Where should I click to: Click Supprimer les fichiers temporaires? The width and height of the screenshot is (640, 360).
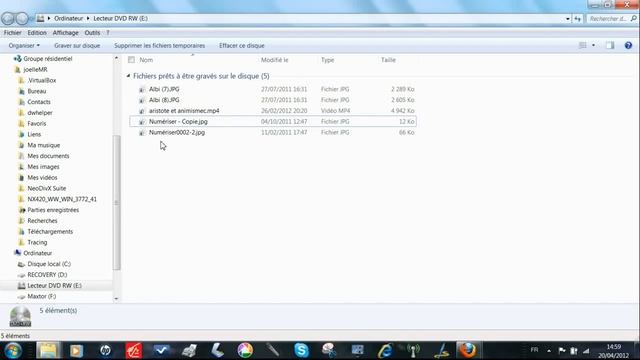click(x=160, y=46)
